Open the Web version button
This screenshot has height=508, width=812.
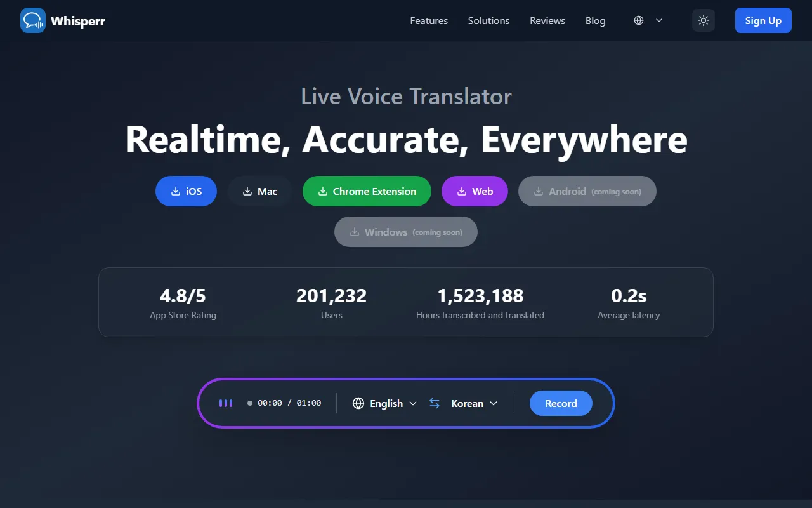coord(475,191)
